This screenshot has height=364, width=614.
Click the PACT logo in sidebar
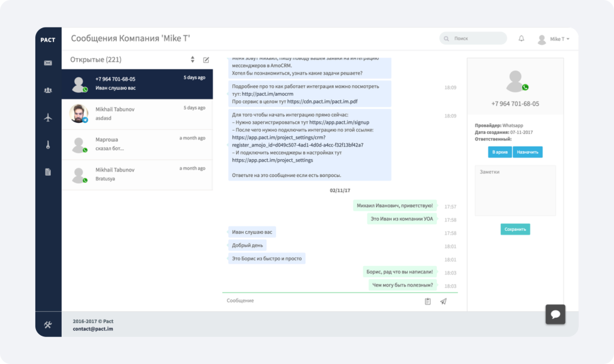pyautogui.click(x=48, y=40)
